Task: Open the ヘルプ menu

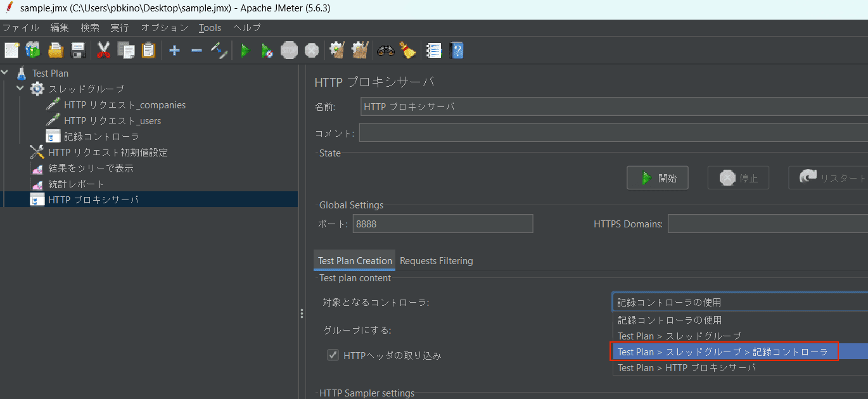Action: [x=247, y=28]
